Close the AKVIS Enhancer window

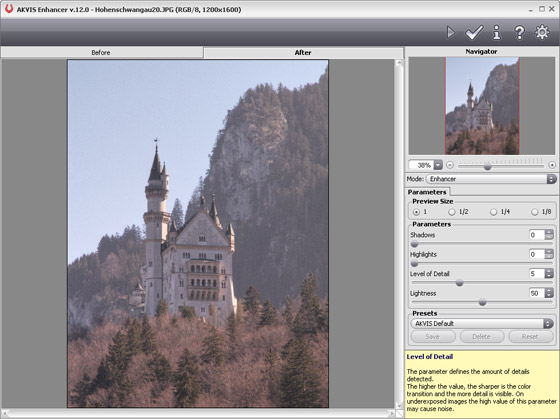(x=552, y=9)
